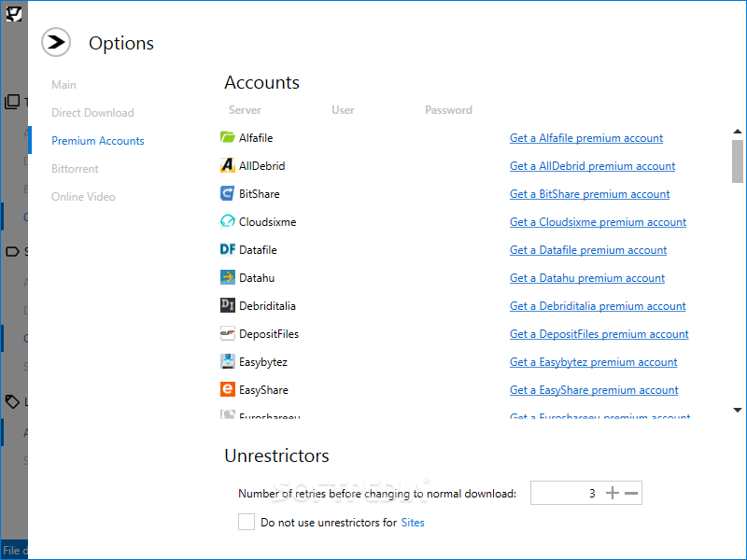
Task: Open Get a BitShare premium account link
Action: pyautogui.click(x=590, y=194)
